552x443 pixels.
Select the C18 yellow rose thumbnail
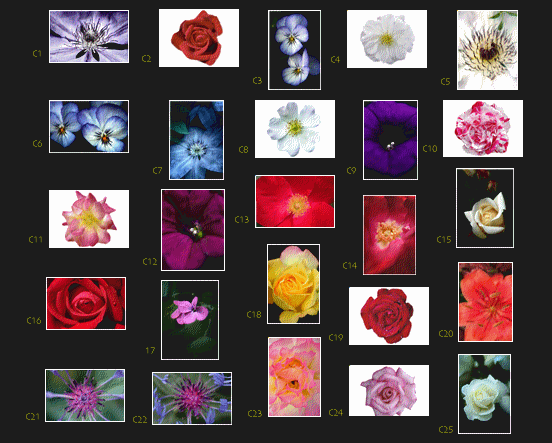294,284
